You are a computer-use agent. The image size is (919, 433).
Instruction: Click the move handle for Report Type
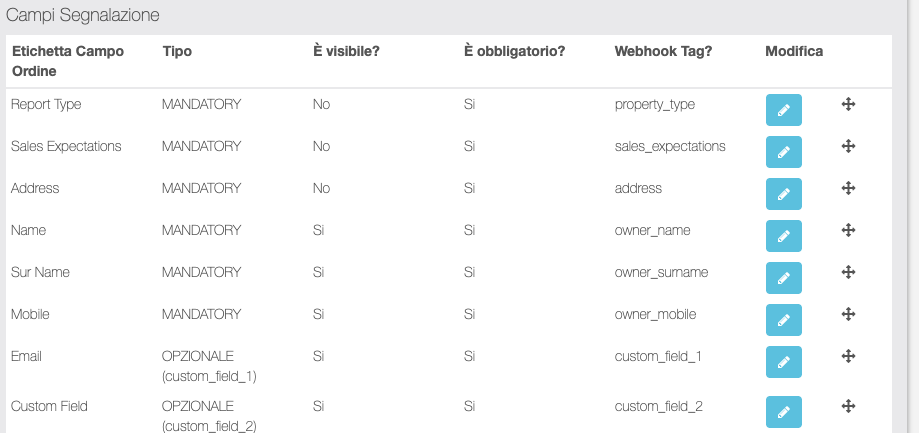[847, 104]
